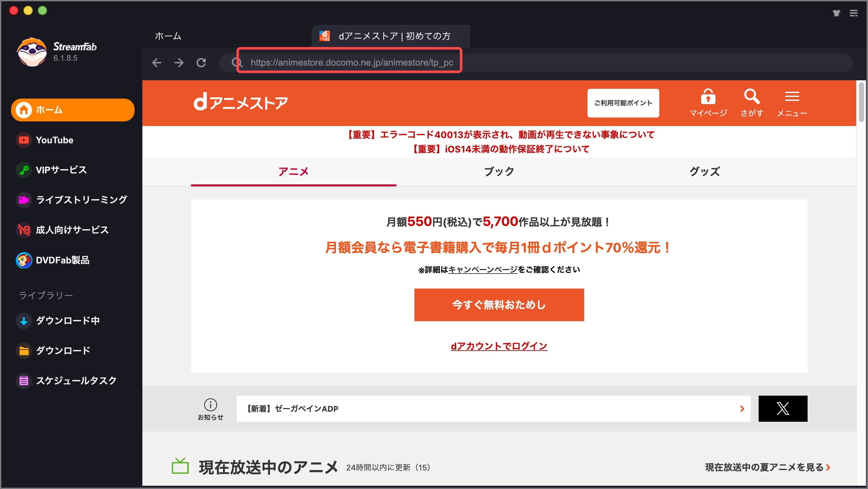868x489 pixels.
Task: Open the hamburger menu in title bar
Action: 854,13
